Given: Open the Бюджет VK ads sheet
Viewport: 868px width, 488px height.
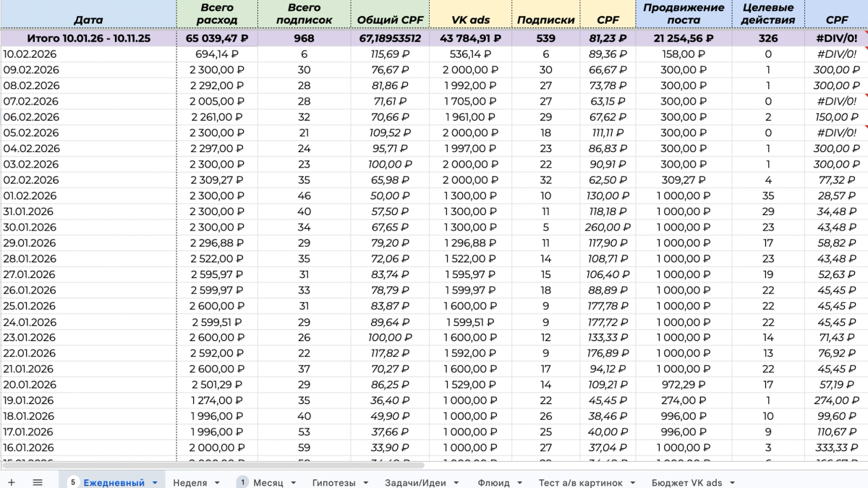Looking at the screenshot, I should (687, 483).
